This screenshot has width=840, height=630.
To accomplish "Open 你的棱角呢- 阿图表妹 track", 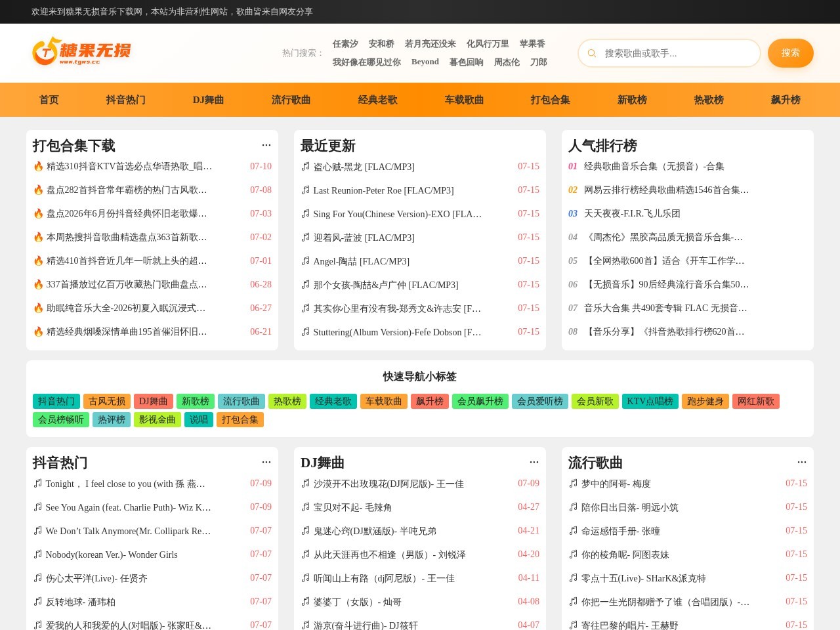I will coord(625,555).
